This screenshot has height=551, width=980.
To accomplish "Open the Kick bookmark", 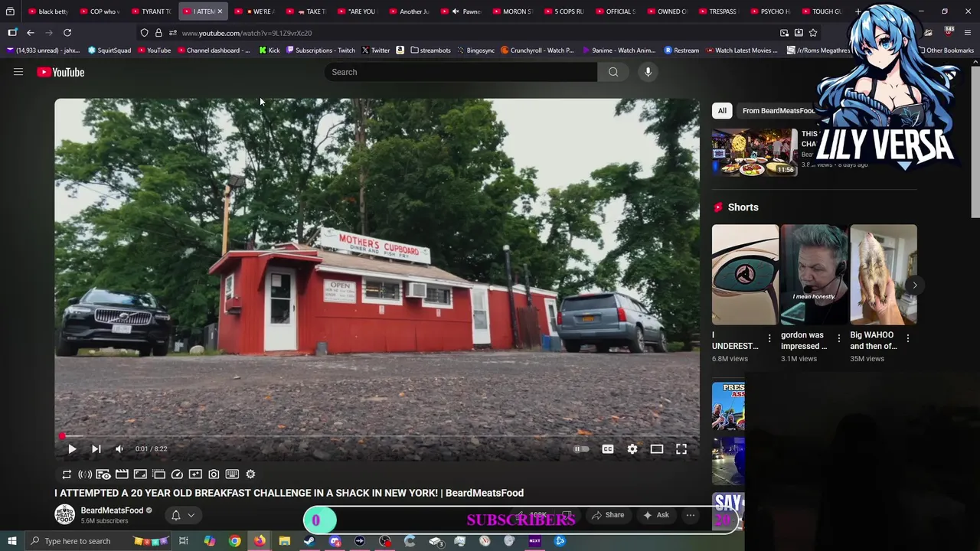I will 269,51.
